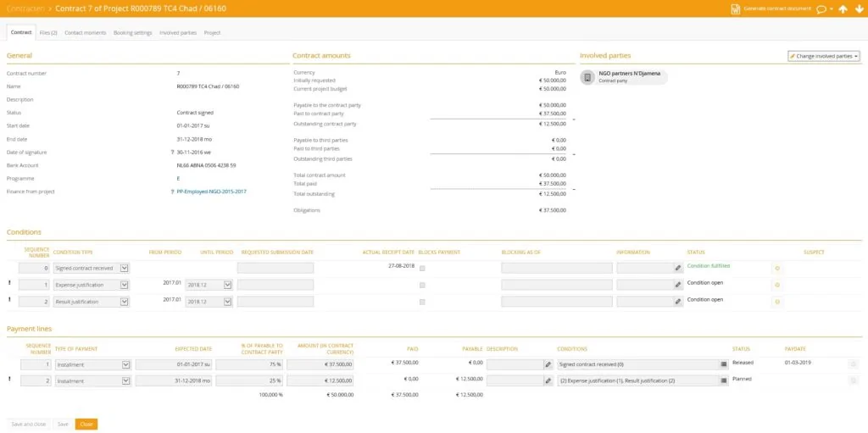Open the Files (2) tab
Screen dimensions: 868x433
[48, 33]
